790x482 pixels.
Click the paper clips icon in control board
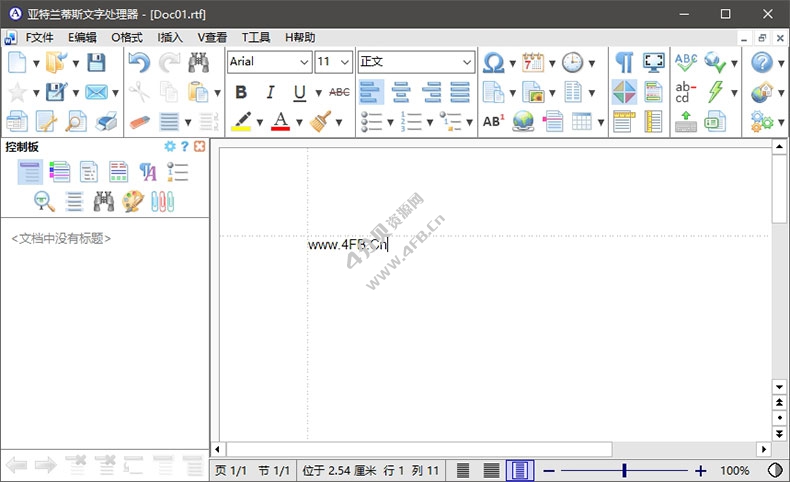(162, 201)
